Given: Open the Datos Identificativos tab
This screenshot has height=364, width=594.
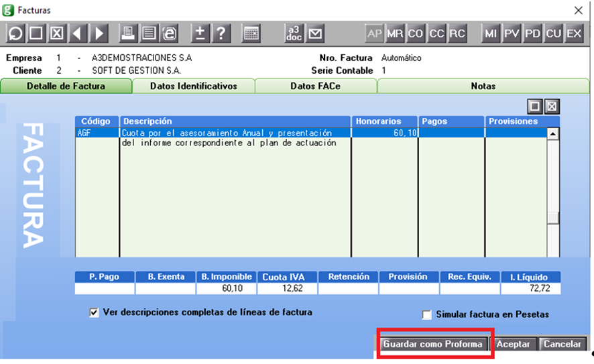Looking at the screenshot, I should (x=194, y=86).
